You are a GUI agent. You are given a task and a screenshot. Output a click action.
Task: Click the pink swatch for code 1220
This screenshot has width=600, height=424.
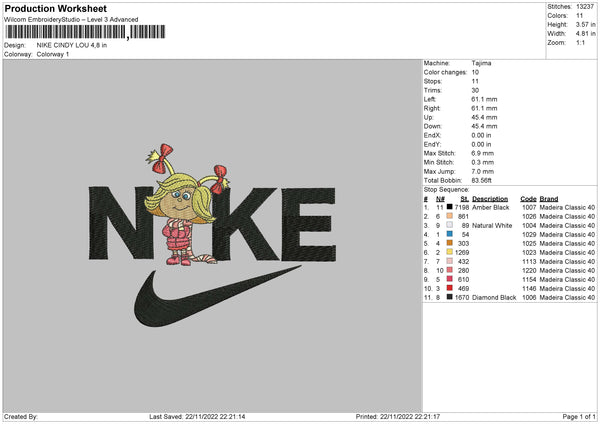[450, 270]
